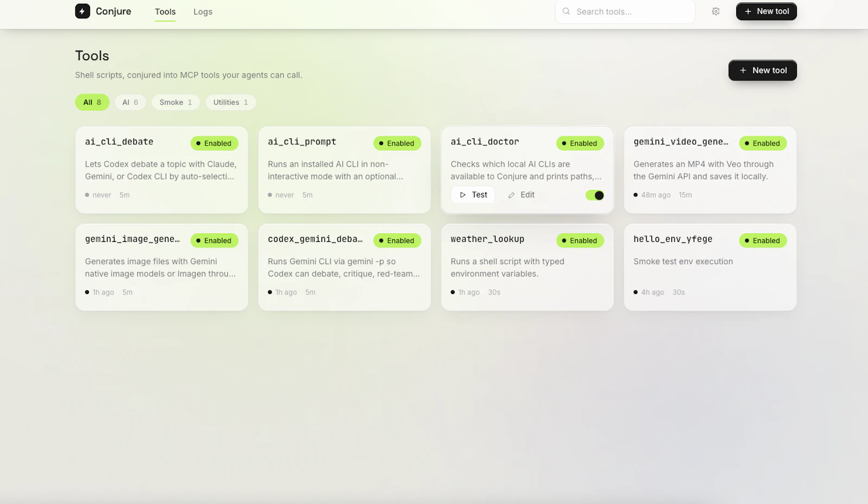Click the Search tools input field
Viewport: 868px width, 504px height.
pyautogui.click(x=625, y=11)
